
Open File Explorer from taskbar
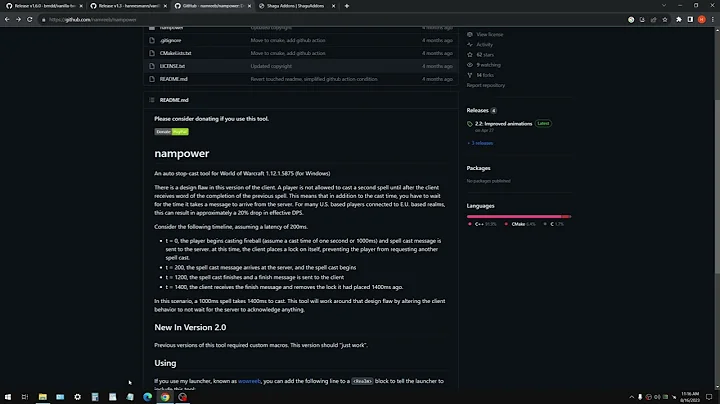point(43,397)
